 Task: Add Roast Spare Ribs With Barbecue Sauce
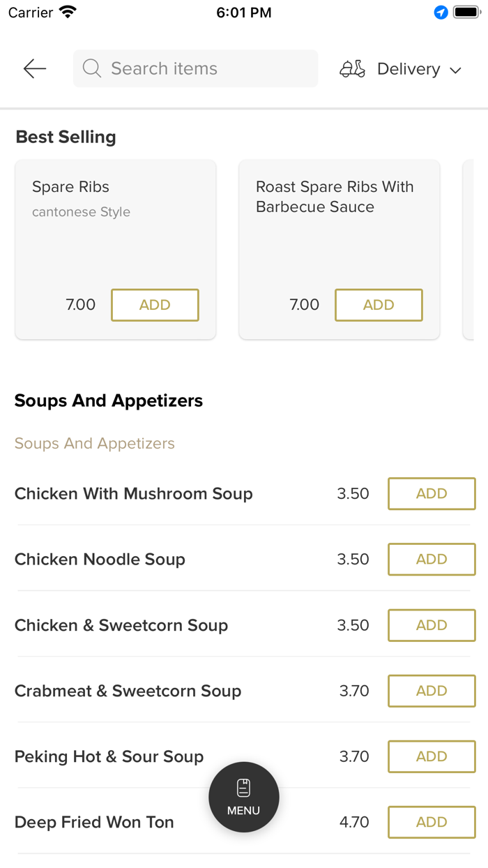pos(379,305)
